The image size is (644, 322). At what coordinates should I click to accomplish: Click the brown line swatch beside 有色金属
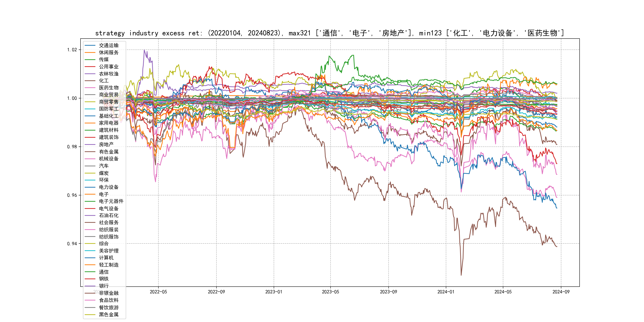[90, 151]
